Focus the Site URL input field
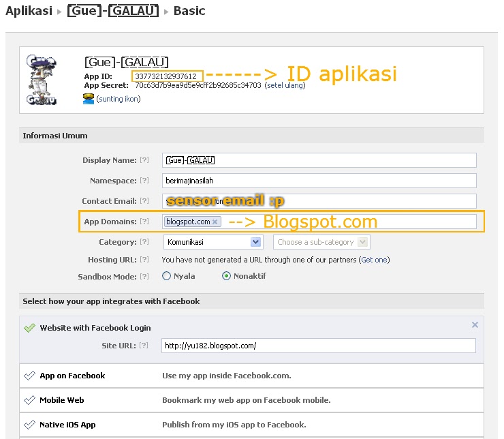 tap(319, 346)
